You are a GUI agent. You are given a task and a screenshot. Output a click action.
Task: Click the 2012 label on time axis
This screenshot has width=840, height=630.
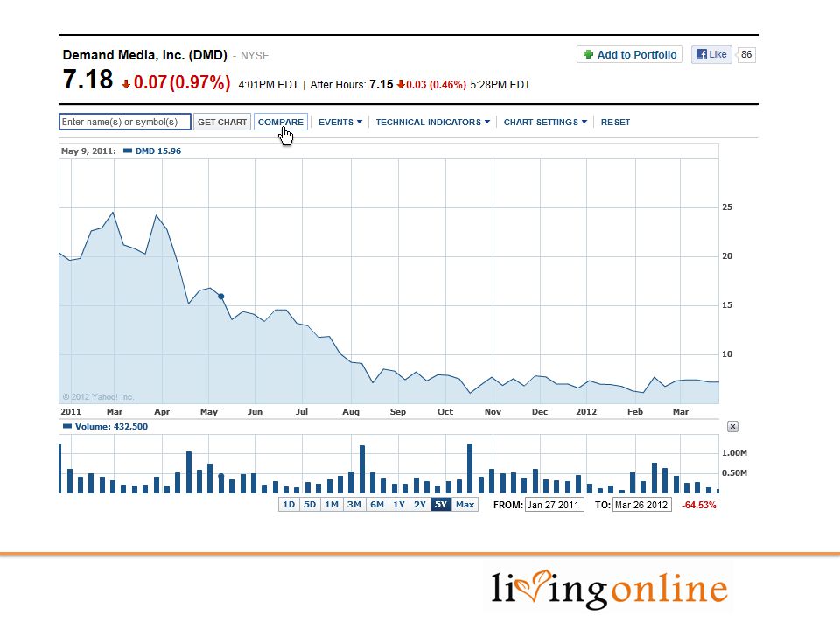point(586,412)
